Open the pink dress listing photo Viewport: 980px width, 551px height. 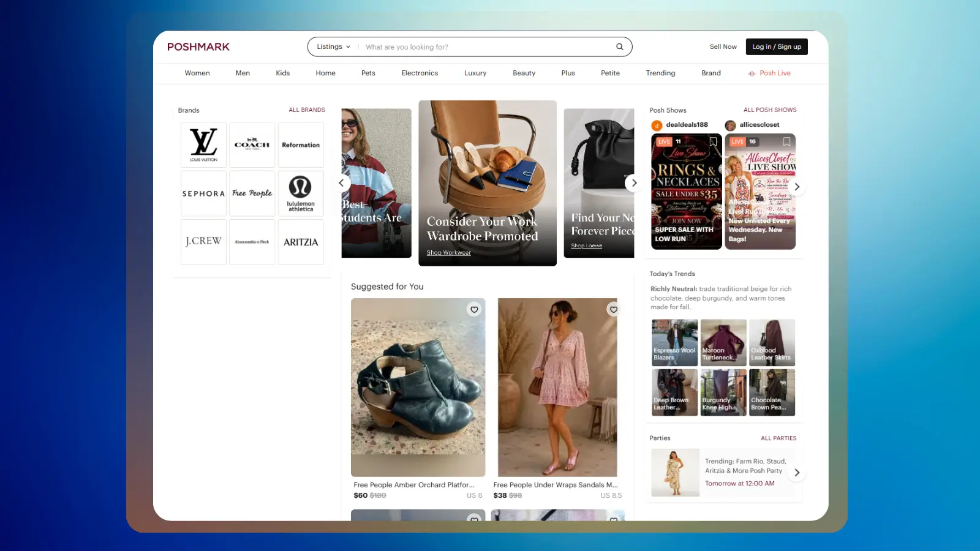tap(557, 388)
